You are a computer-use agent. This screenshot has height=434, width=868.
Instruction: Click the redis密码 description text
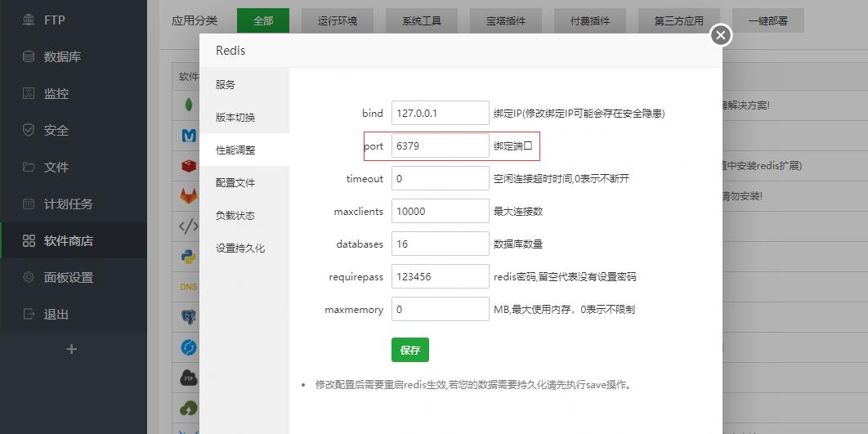coord(565,276)
